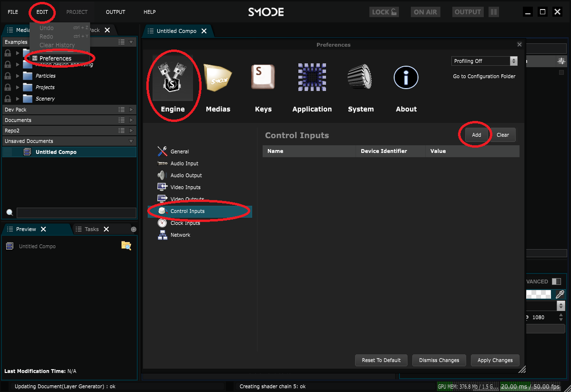
Task: Select Control Inputs settings
Action: point(200,211)
